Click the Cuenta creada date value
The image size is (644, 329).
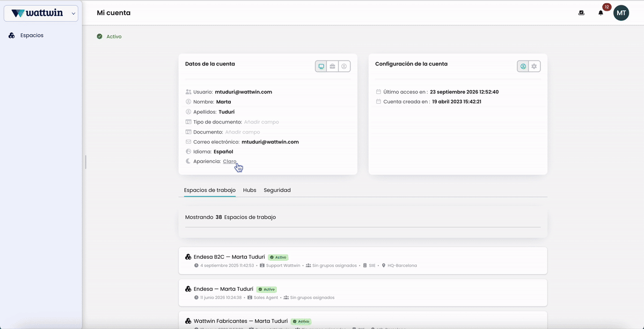point(457,102)
